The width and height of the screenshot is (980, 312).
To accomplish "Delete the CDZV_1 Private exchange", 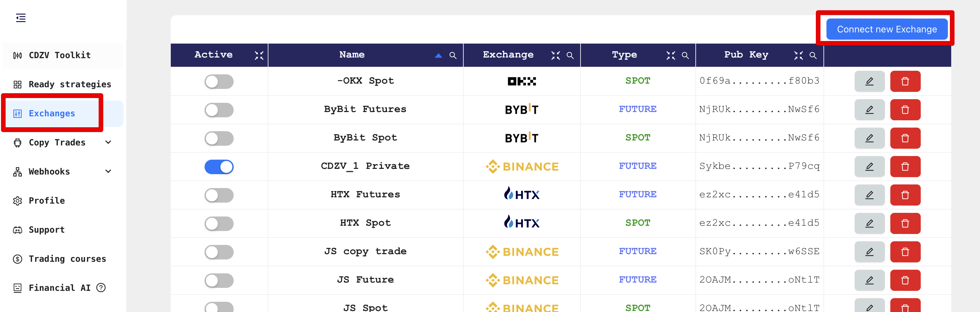I will [905, 167].
